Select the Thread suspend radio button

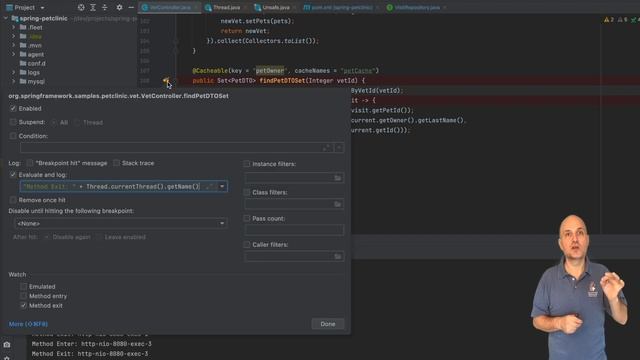coord(77,122)
